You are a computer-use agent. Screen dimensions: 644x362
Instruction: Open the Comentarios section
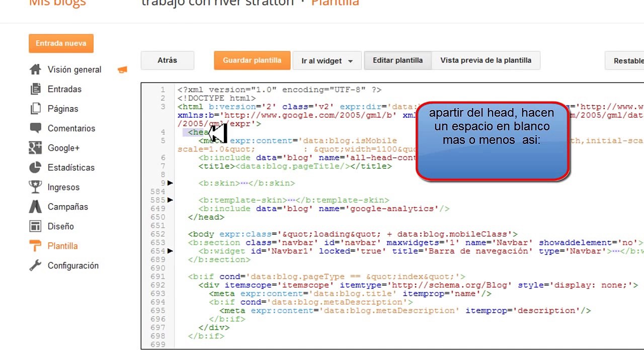click(x=71, y=128)
